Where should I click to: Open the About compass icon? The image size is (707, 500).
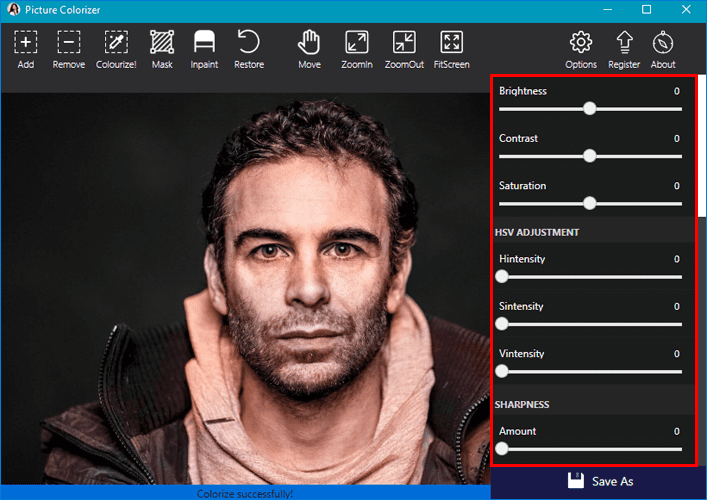pos(663,49)
